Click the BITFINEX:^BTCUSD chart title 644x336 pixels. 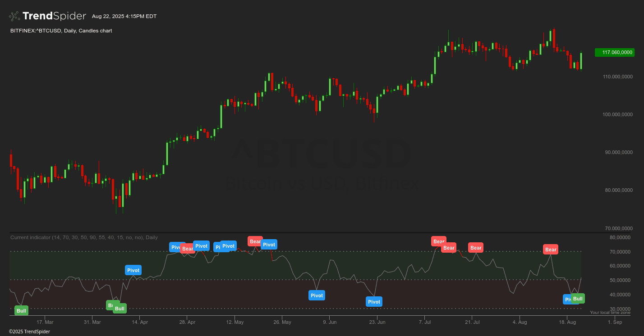(61, 31)
